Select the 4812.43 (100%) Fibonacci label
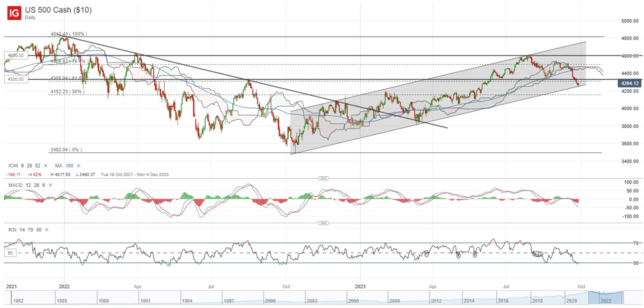Viewport: 644px width, 308px height. 69,34
